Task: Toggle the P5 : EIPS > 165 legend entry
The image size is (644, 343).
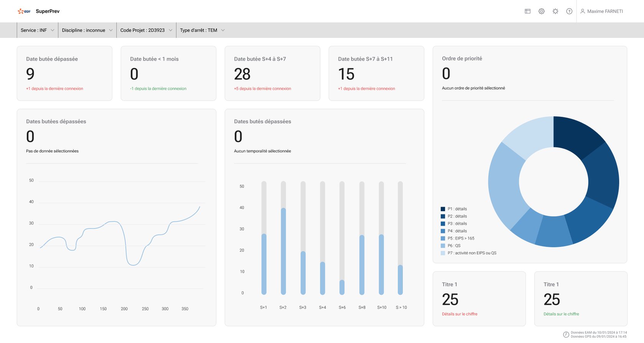Action: point(460,238)
